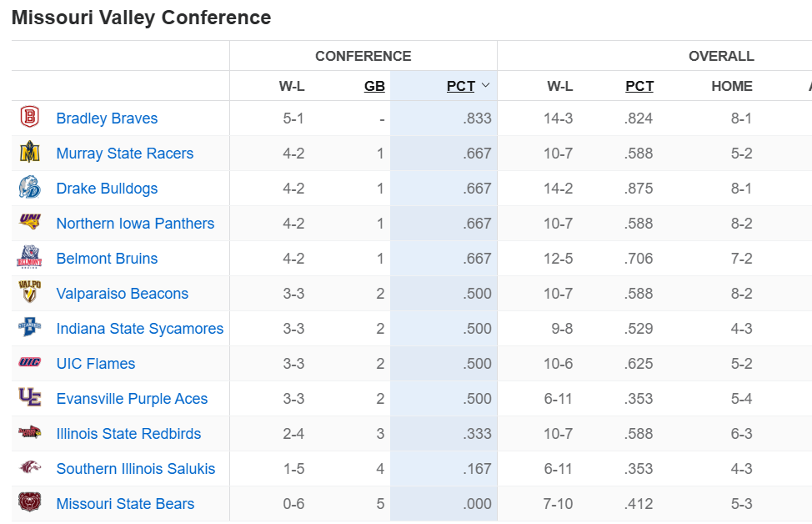Click the Belmont Bruins logo
This screenshot has width=812, height=524.
point(29,257)
